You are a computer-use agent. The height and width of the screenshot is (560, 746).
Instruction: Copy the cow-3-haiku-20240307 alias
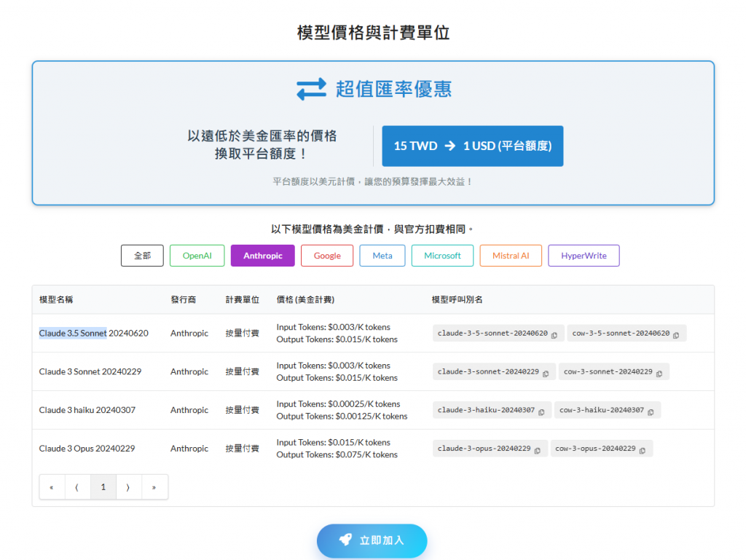pos(651,412)
